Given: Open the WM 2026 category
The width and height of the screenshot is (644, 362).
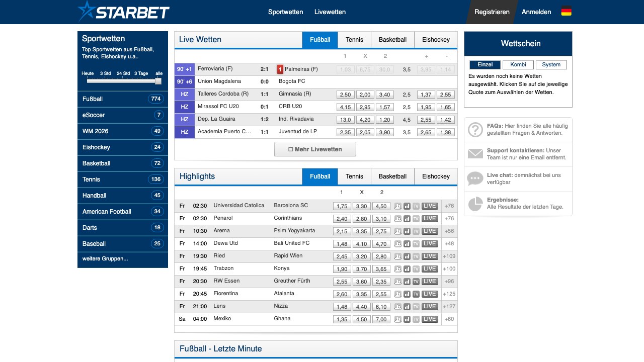Looking at the screenshot, I should (x=123, y=131).
